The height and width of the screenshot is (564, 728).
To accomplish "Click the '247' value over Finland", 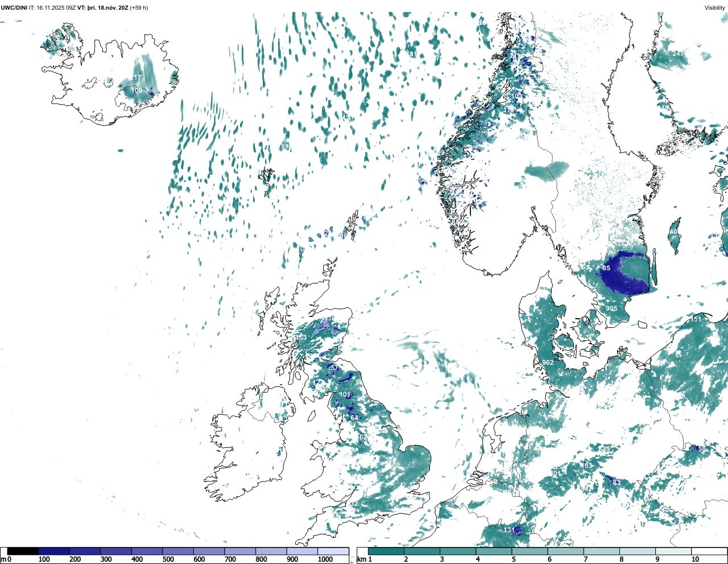I will (x=679, y=53).
